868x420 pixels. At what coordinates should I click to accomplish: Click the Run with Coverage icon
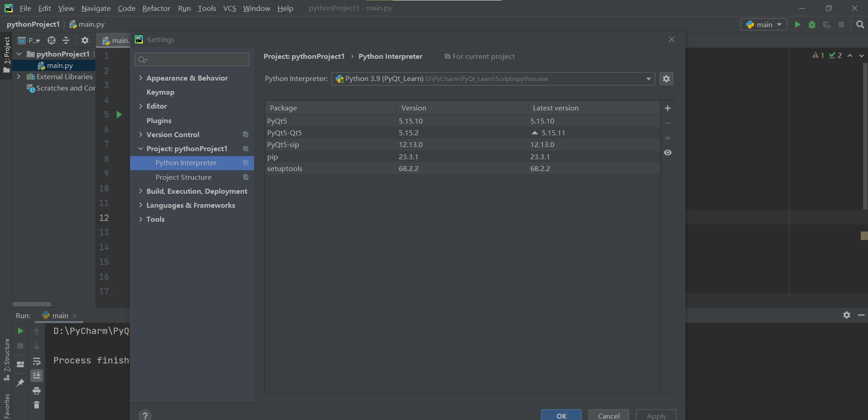[827, 24]
